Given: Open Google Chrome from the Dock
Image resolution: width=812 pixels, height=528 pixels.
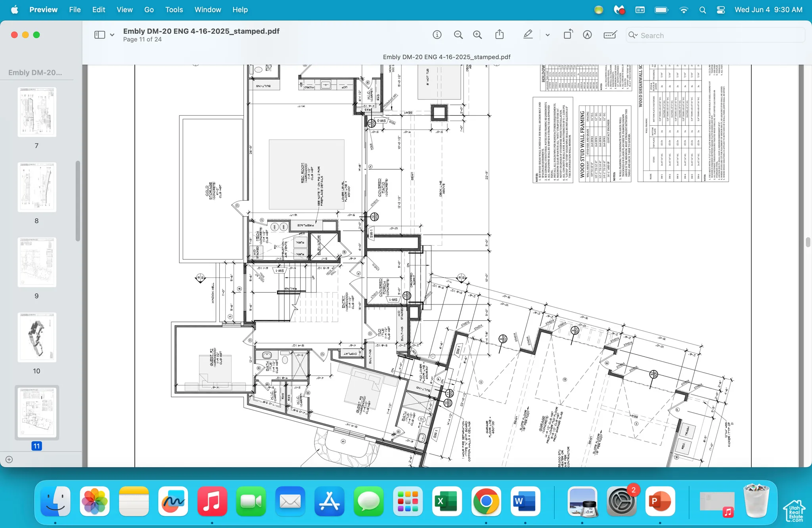Looking at the screenshot, I should pos(485,501).
